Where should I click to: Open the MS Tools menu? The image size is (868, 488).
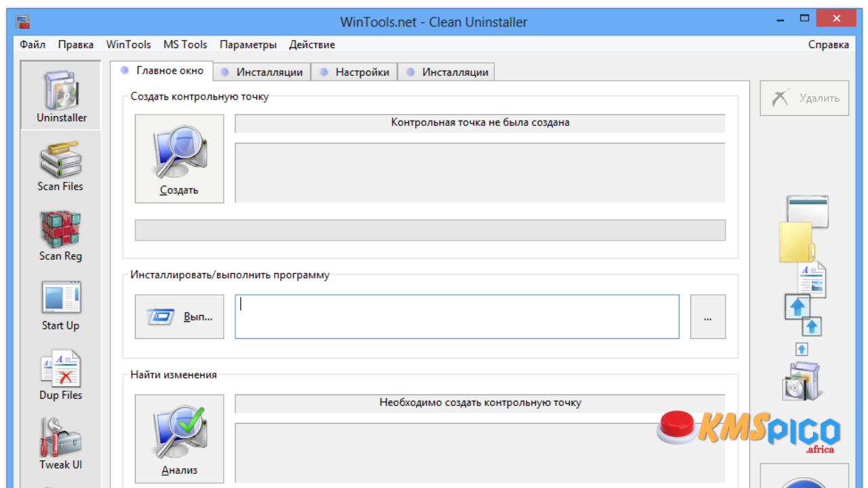pyautogui.click(x=185, y=45)
